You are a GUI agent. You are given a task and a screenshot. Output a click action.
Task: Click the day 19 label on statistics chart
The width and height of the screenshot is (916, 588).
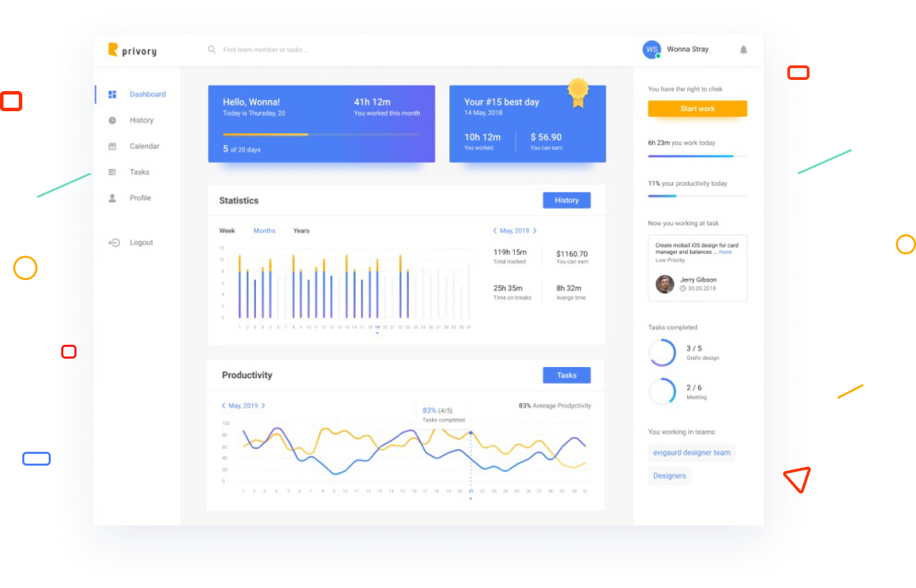[377, 327]
